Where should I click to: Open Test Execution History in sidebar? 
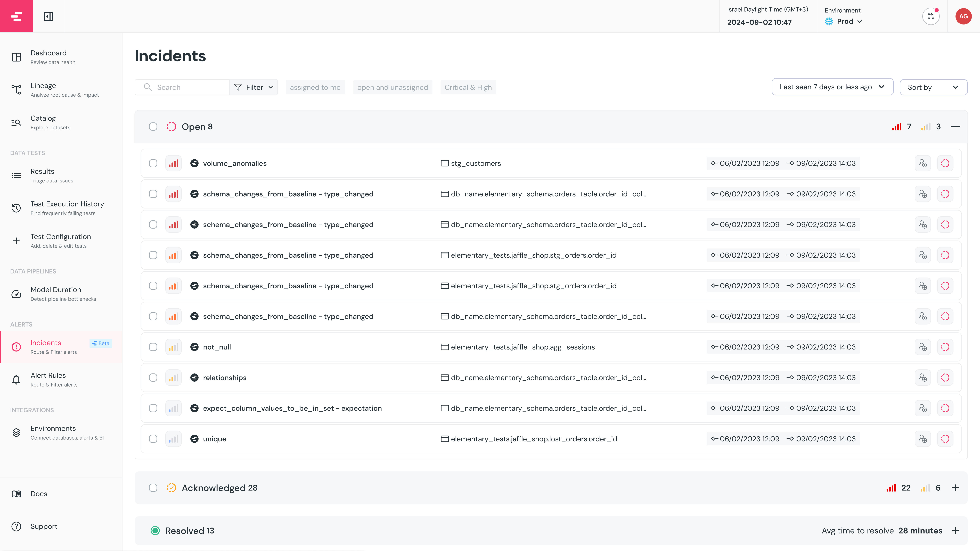pyautogui.click(x=61, y=208)
